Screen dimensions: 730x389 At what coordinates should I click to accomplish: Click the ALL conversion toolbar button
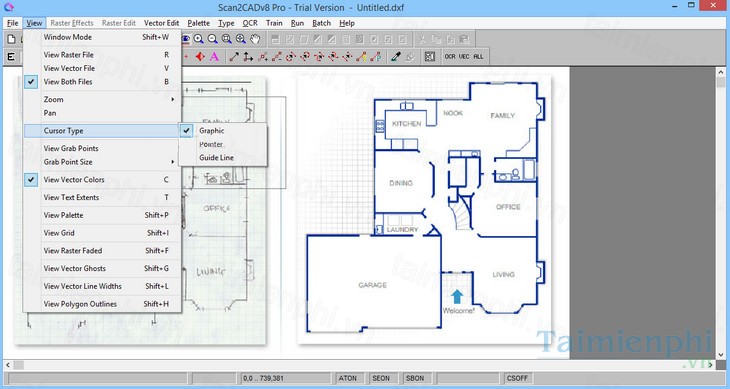(478, 56)
